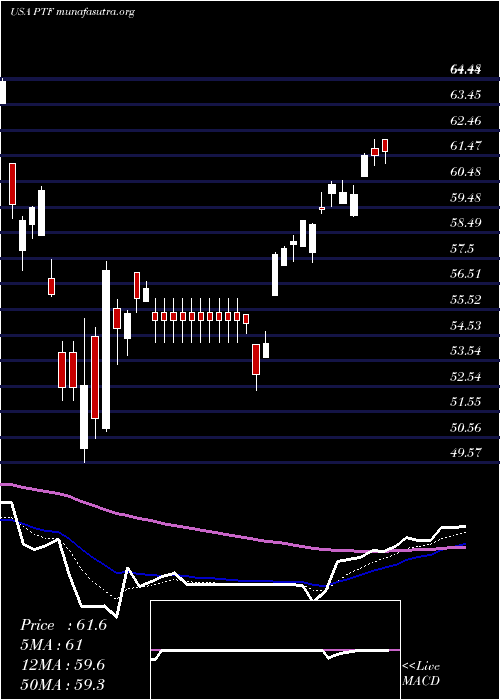Click the MACD inset chart panel
Viewport: 500px width, 700px height.
(x=275, y=650)
